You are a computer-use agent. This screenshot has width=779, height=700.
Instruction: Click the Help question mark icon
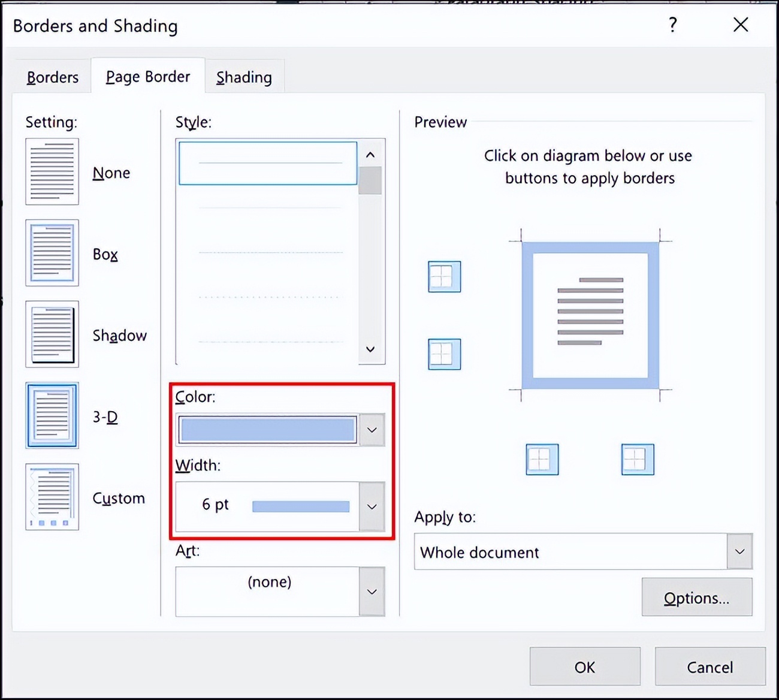tap(672, 25)
